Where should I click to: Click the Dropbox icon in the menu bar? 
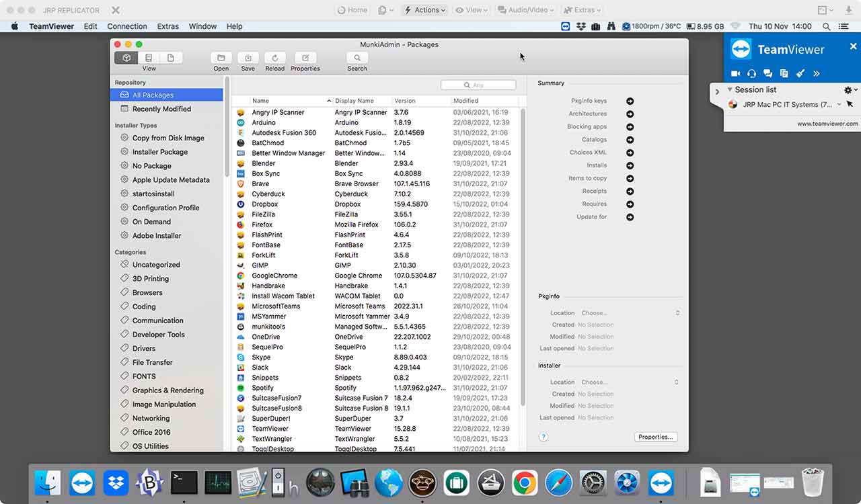point(581,26)
